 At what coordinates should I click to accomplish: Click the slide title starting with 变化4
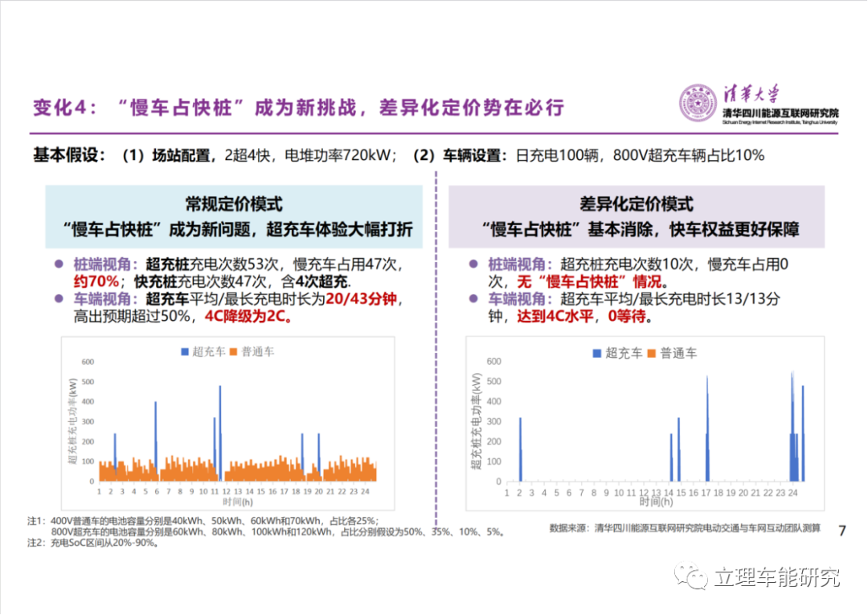click(x=298, y=107)
